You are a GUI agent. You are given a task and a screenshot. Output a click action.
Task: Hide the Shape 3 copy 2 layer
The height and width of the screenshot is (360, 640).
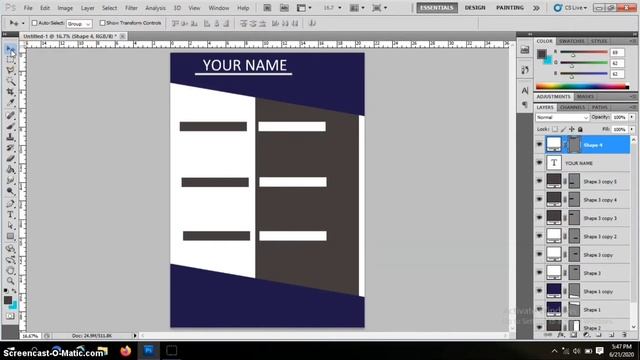click(x=540, y=236)
